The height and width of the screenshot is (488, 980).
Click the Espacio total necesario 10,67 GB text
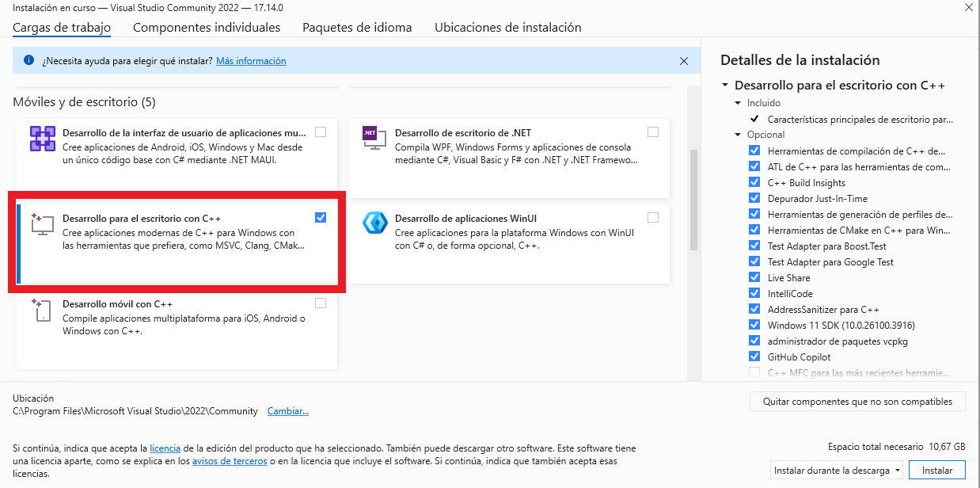(x=897, y=447)
